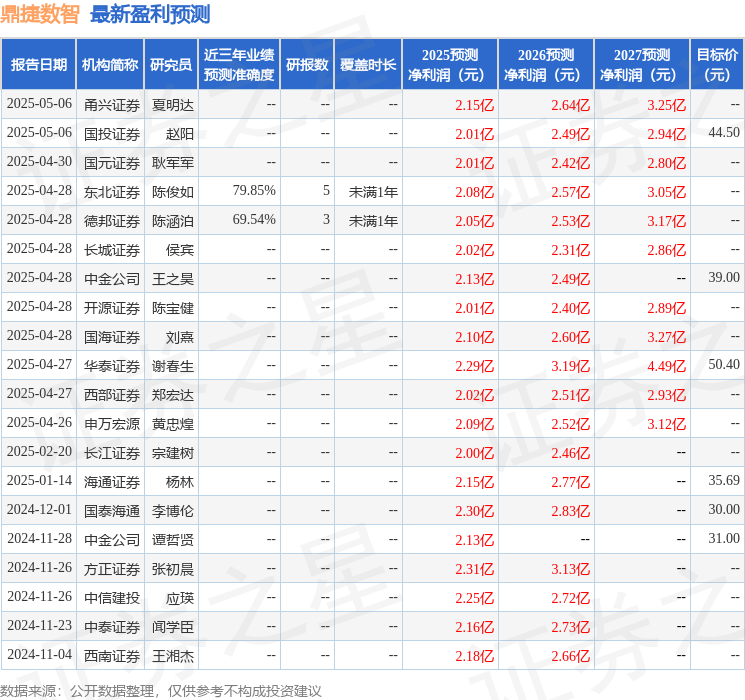This screenshot has width=745, height=700.
Task: Select the 国泰海通 institution cell
Action: click(x=112, y=511)
